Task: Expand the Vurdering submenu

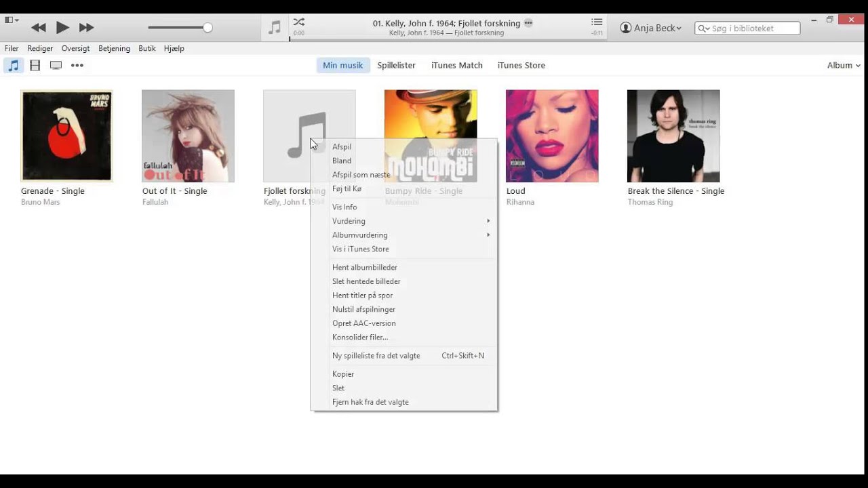Action: click(403, 222)
